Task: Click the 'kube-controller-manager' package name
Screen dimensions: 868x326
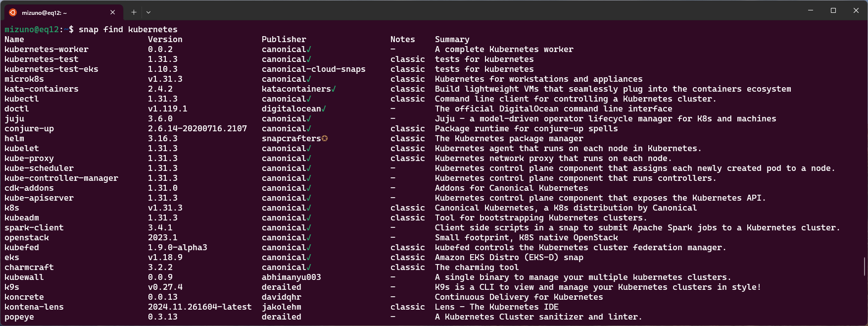Action: (61, 178)
